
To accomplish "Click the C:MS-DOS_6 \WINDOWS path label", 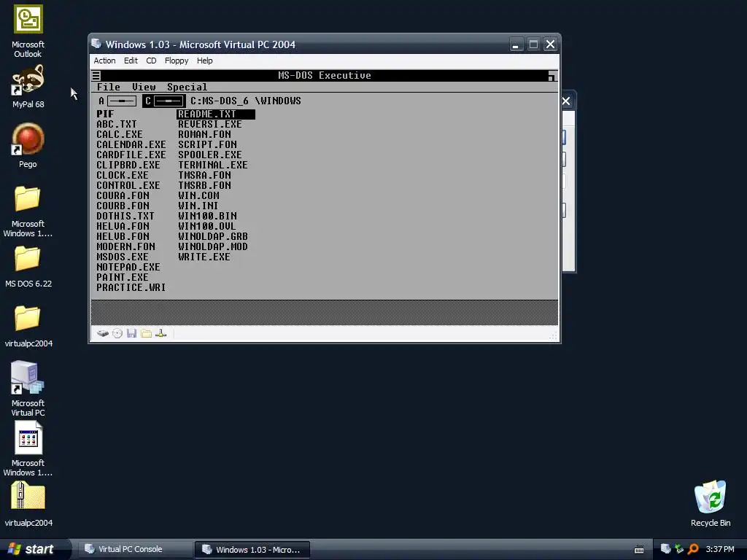I will 246,101.
